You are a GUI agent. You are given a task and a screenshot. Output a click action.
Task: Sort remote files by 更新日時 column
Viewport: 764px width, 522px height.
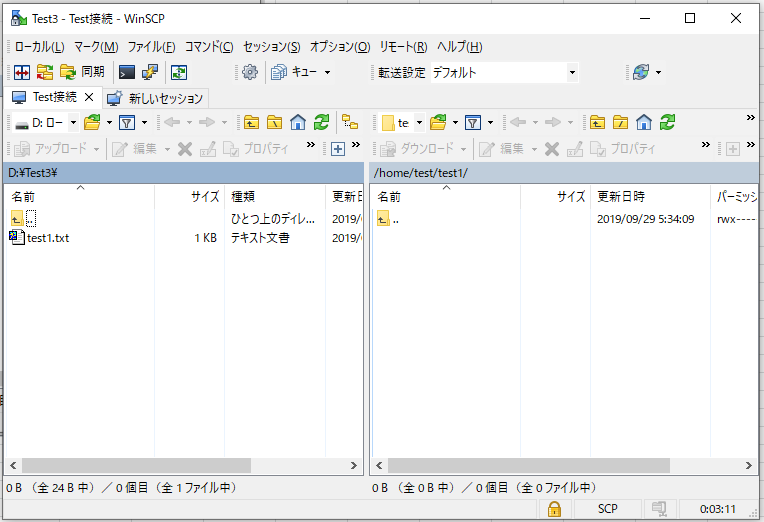click(x=650, y=196)
